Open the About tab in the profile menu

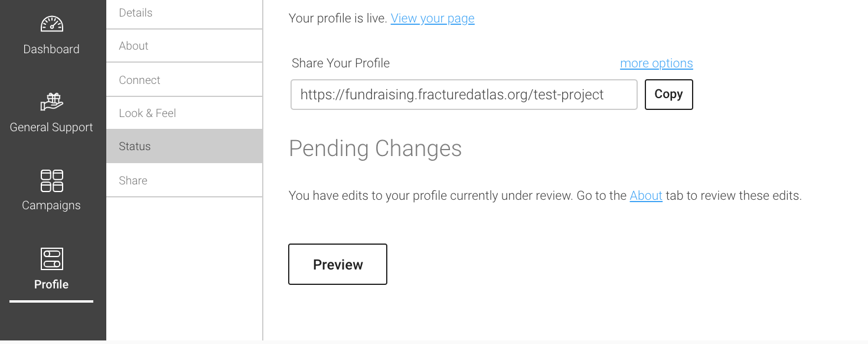coord(184,46)
